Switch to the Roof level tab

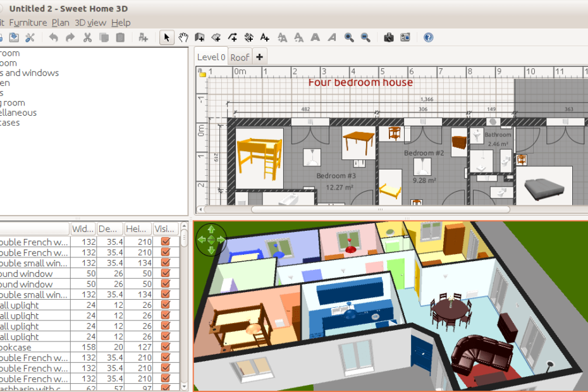[240, 58]
